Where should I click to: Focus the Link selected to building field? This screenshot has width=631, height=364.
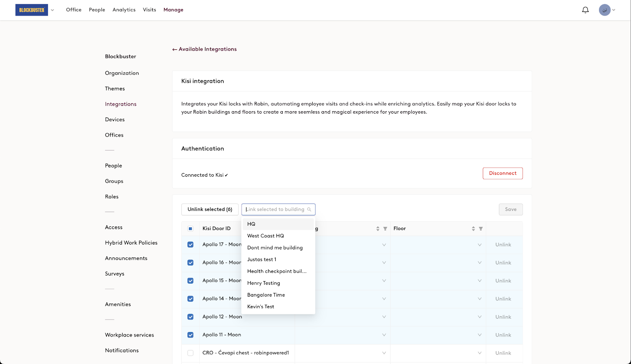point(278,209)
